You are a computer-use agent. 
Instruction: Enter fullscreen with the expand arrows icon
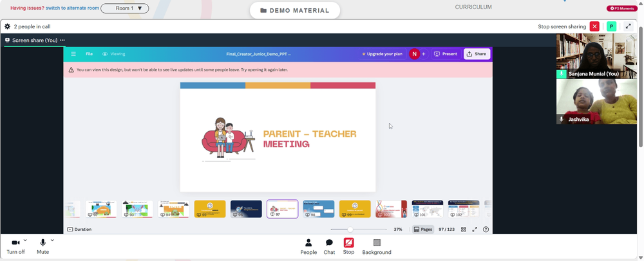[475, 230]
